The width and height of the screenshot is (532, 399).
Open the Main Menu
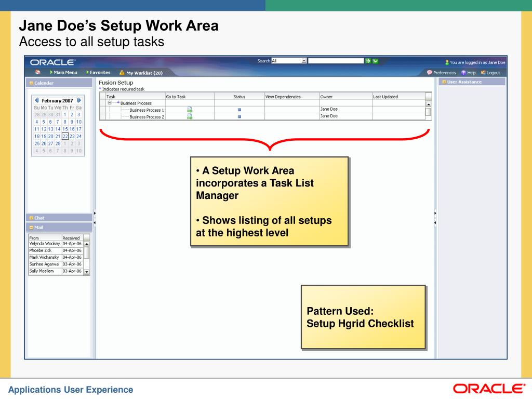point(63,72)
